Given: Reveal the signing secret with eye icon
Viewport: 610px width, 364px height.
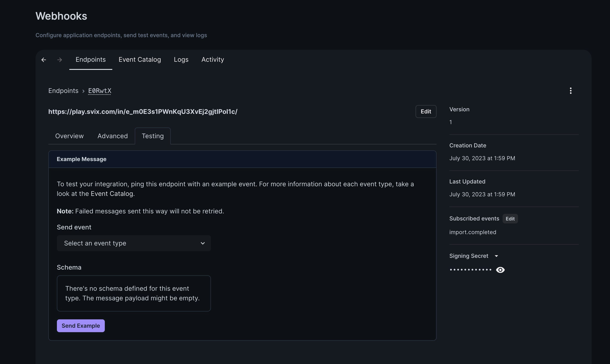Looking at the screenshot, I should (x=500, y=270).
